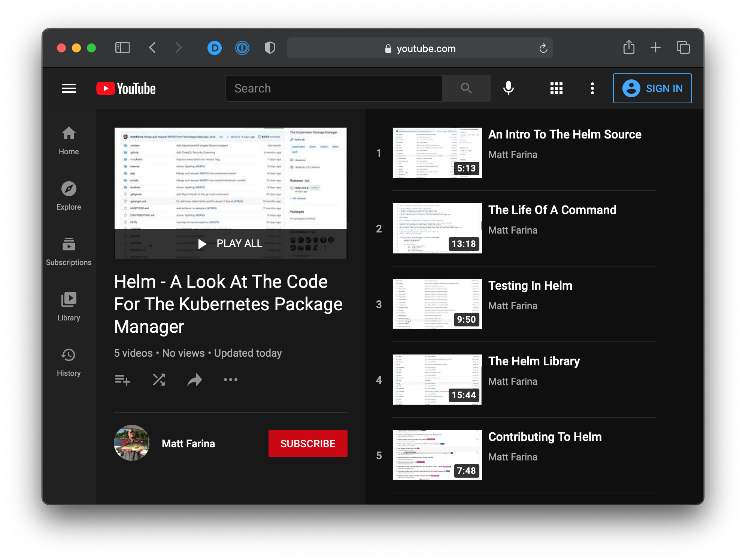Click the YouTube Search field
Image resolution: width=746 pixels, height=560 pixels.
coord(334,88)
